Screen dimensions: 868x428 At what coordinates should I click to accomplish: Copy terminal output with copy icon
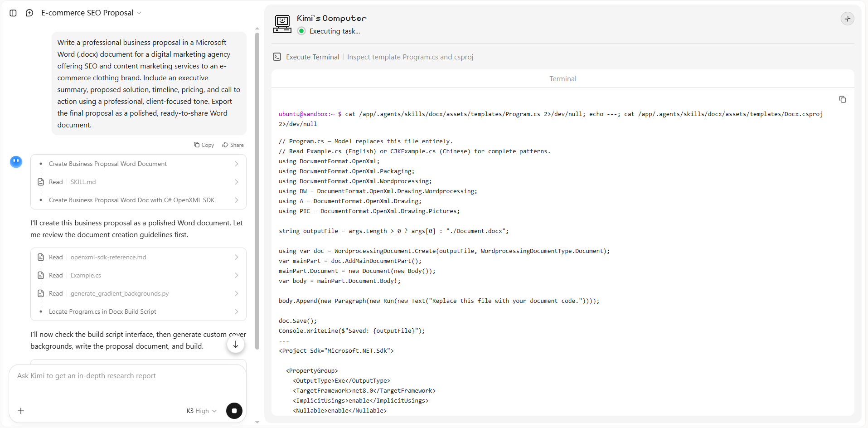click(843, 100)
